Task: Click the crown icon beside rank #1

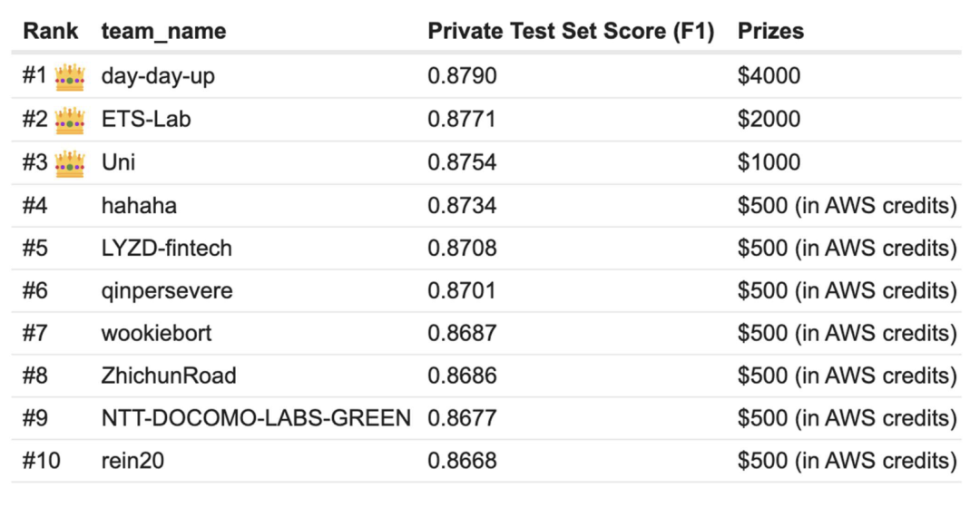Action: tap(70, 77)
